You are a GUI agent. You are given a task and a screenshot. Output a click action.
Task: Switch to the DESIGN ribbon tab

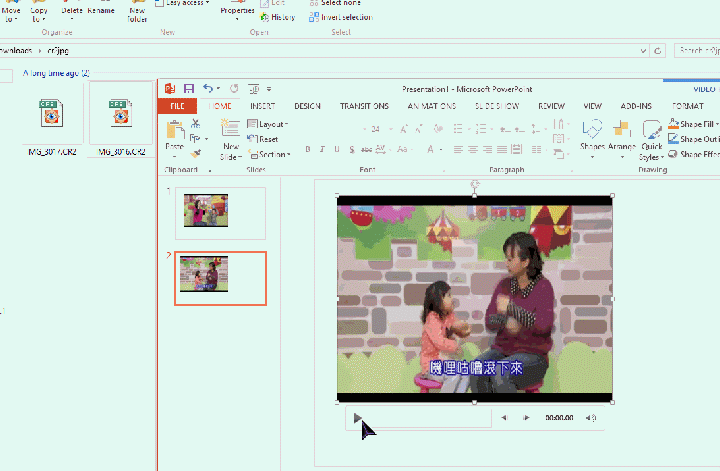coord(307,106)
